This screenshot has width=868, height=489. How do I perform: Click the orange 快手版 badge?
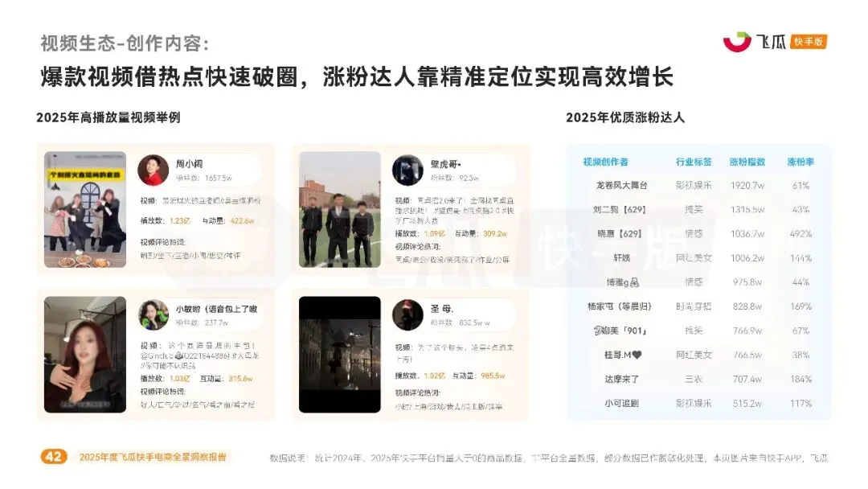tap(809, 42)
